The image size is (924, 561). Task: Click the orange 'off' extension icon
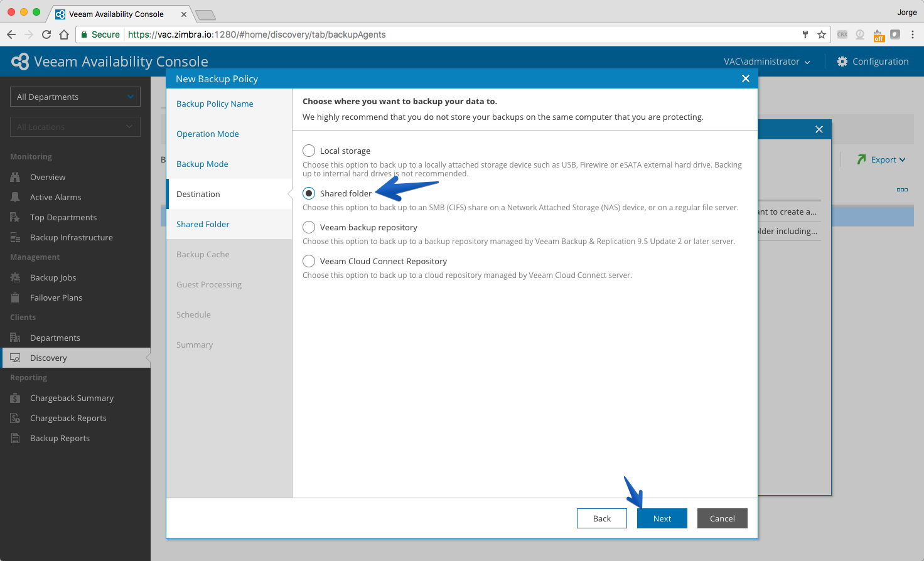[879, 35]
